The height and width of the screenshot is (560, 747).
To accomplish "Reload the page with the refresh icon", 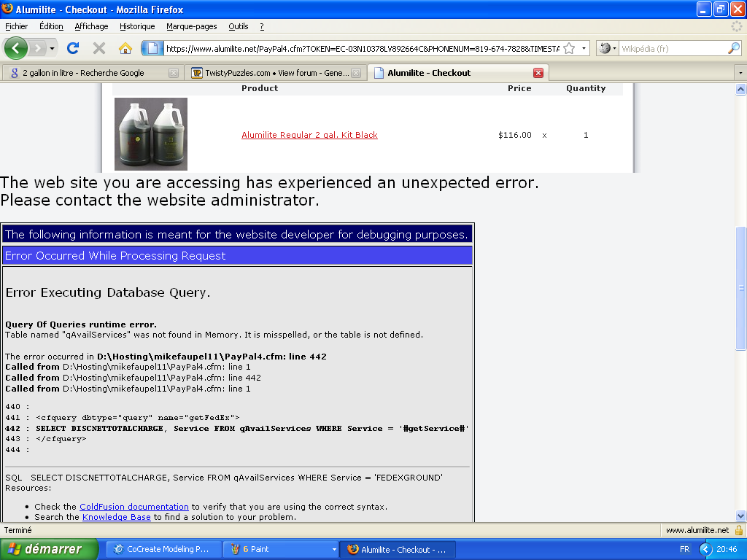I will (x=73, y=48).
